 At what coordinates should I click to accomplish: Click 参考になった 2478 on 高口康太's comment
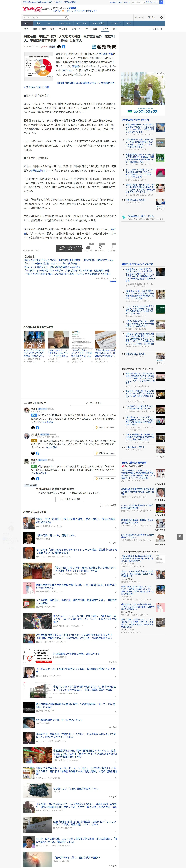[105, 453]
